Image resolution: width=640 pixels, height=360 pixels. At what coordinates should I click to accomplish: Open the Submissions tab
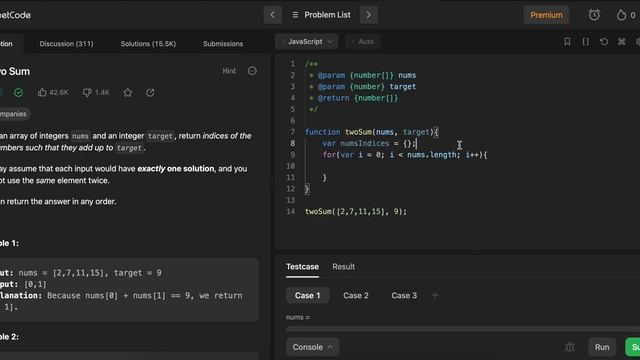click(223, 44)
